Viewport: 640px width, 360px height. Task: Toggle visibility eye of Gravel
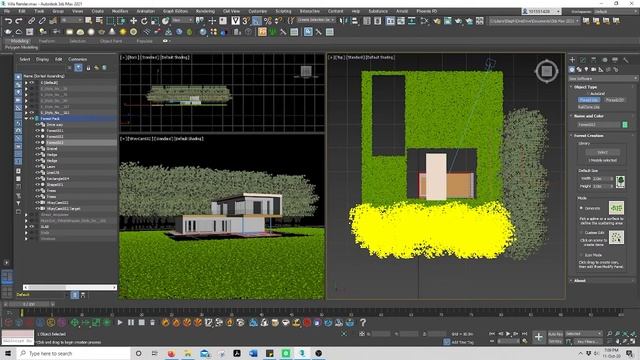coord(38,149)
